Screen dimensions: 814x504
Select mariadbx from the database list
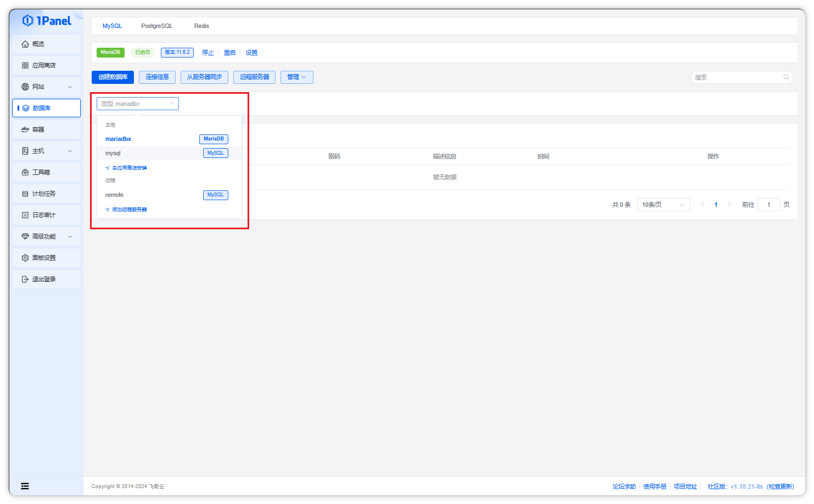point(169,139)
